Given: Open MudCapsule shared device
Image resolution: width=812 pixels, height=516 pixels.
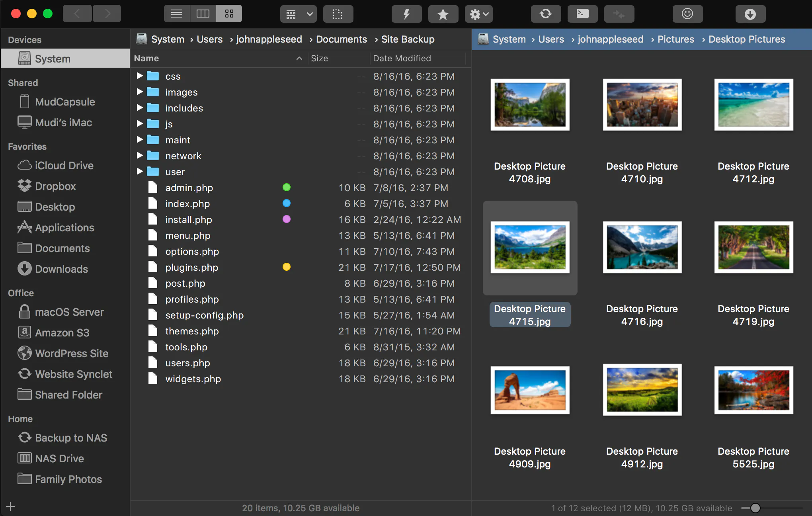Looking at the screenshot, I should coord(65,102).
